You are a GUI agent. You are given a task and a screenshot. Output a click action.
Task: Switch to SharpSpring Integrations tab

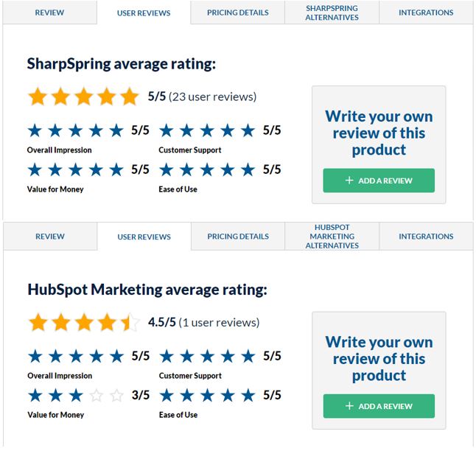pyautogui.click(x=426, y=13)
